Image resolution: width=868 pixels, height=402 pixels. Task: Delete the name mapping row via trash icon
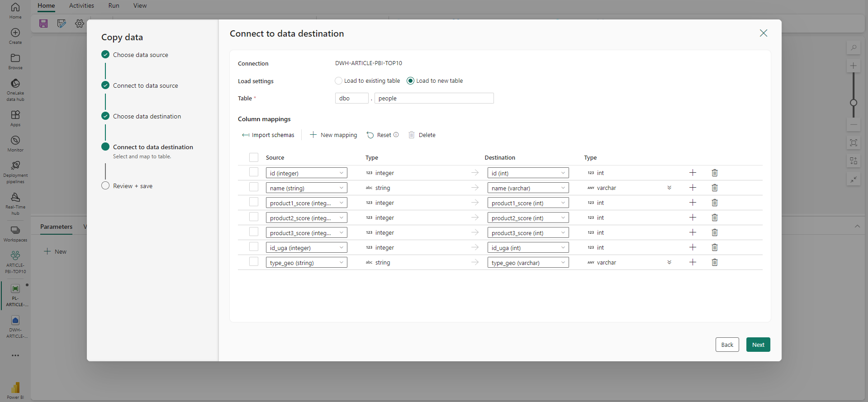pyautogui.click(x=715, y=188)
